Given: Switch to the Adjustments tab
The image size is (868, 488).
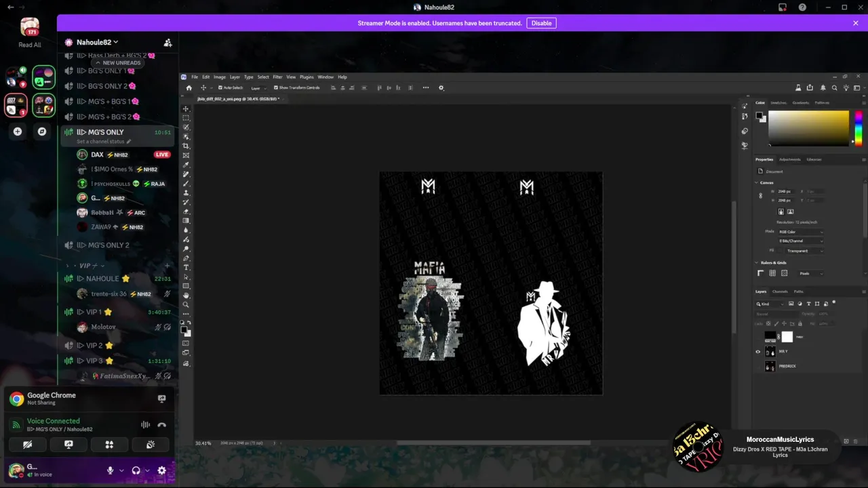Looking at the screenshot, I should (790, 159).
